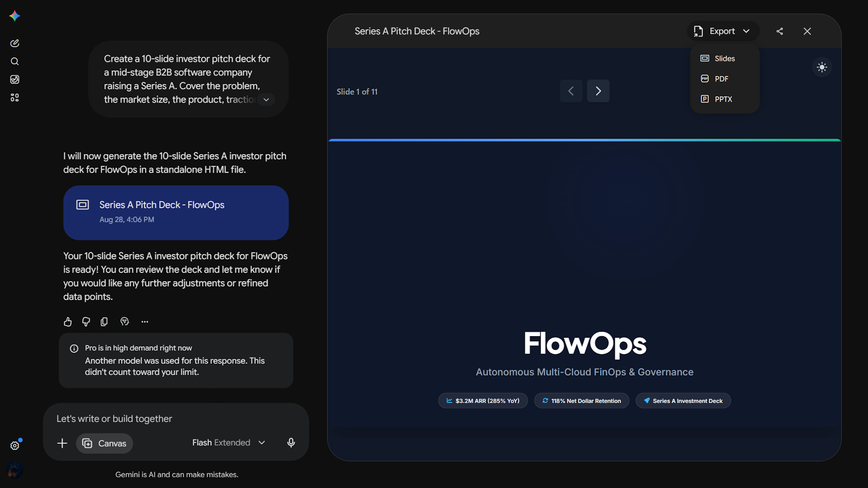Focus the 'Let's write or build together' input
The width and height of the screenshot is (868, 488).
click(176, 419)
